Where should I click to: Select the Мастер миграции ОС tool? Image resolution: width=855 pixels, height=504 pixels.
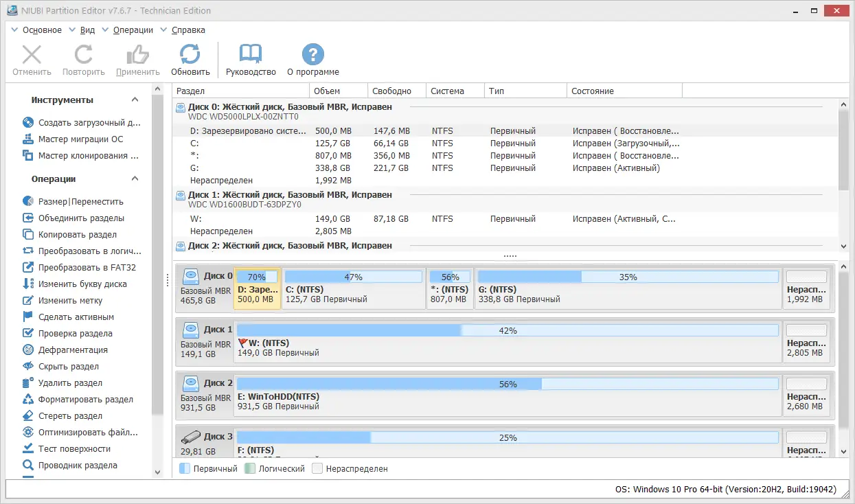81,139
